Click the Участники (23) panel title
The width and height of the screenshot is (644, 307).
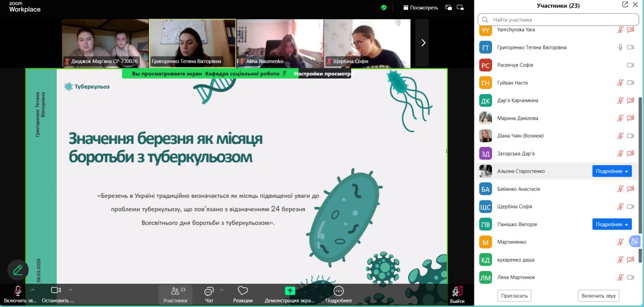pos(558,6)
